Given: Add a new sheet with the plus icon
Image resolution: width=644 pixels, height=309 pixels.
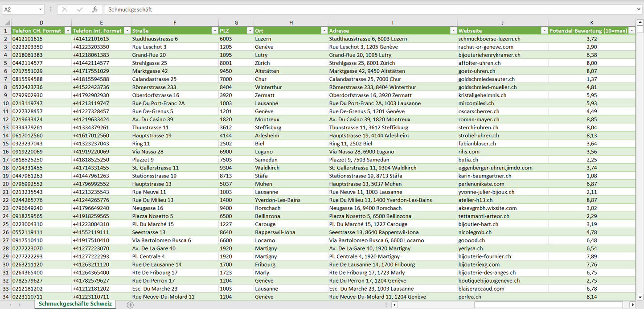Looking at the screenshot, I should [130, 305].
